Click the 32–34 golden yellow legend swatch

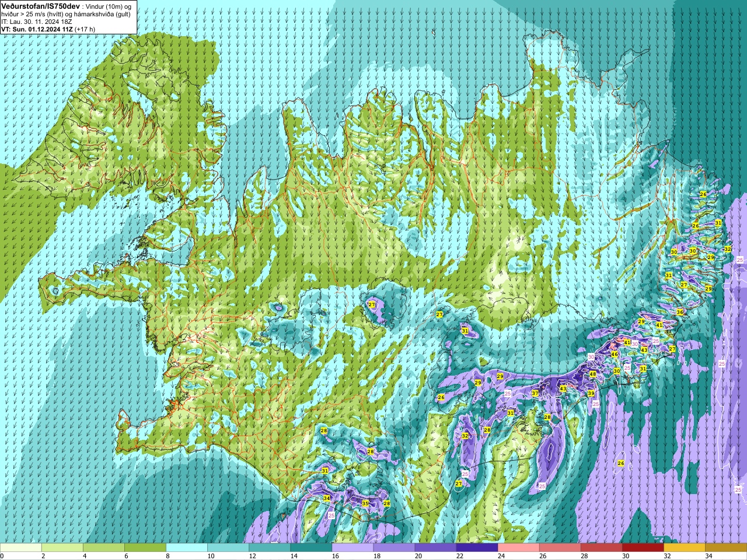[x=684, y=548]
